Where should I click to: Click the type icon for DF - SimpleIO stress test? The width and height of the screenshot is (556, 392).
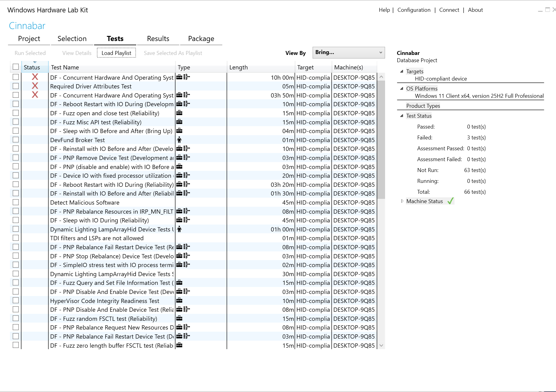click(183, 265)
